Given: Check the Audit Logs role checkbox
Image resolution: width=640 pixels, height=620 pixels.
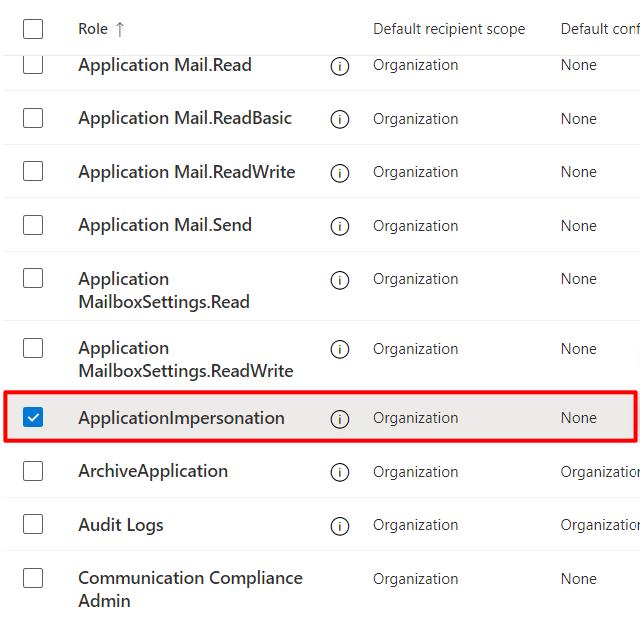Looking at the screenshot, I should point(33,524).
